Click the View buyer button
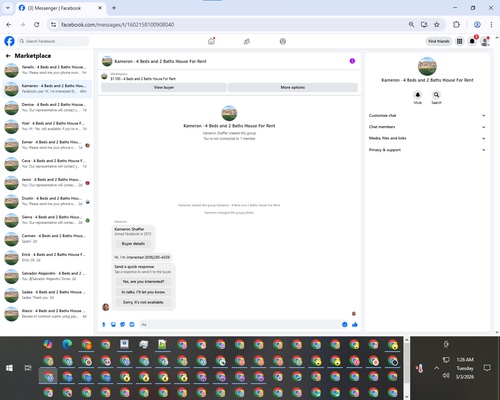Screen dimensions: 500x400 pos(164,87)
